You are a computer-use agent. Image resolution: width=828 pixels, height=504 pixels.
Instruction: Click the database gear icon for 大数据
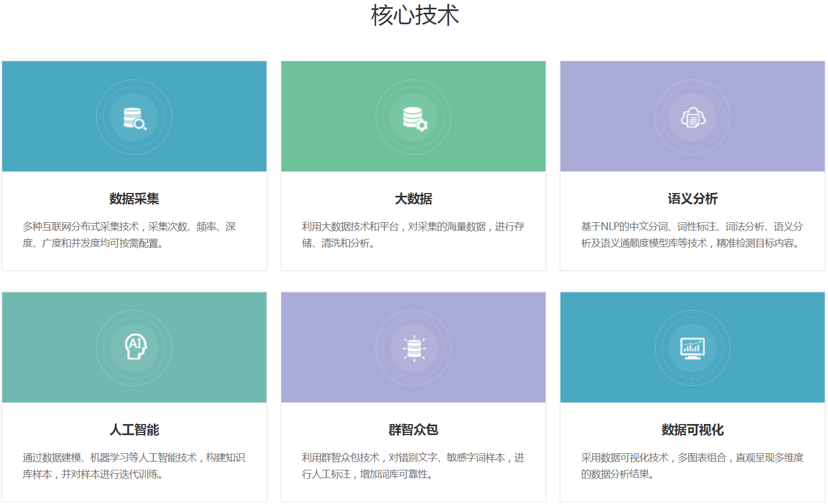tap(414, 118)
